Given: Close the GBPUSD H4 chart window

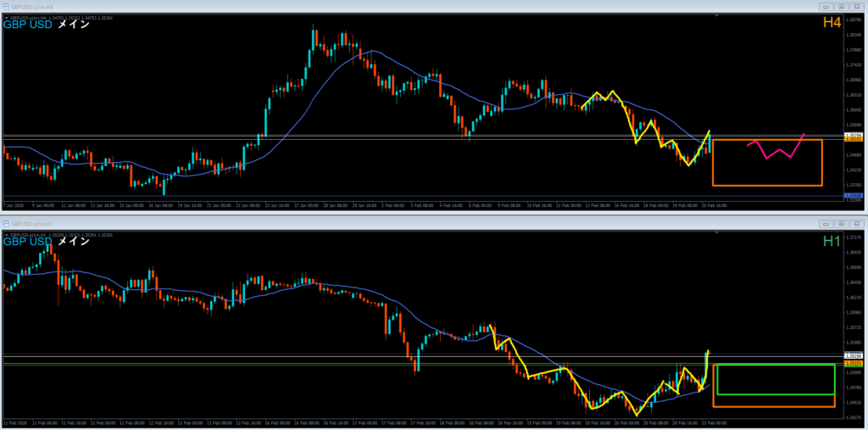Looking at the screenshot, I should (x=856, y=7).
